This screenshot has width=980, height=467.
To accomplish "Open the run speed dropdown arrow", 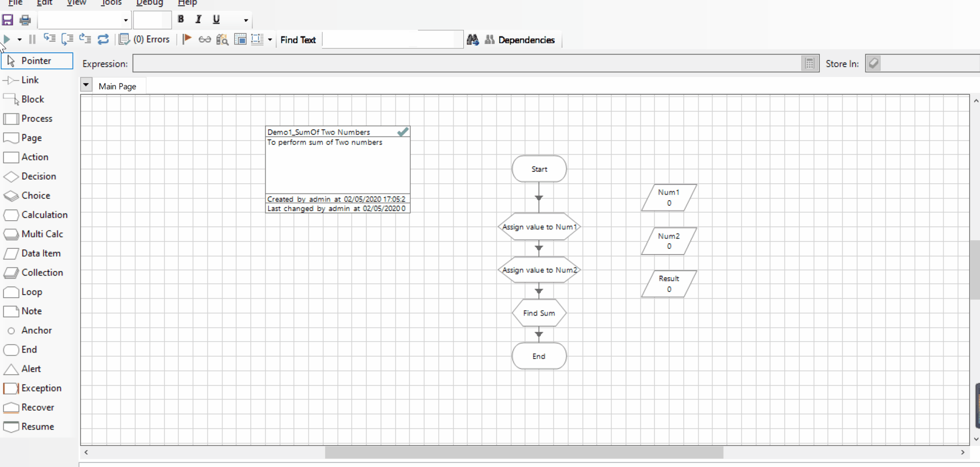I will point(20,40).
